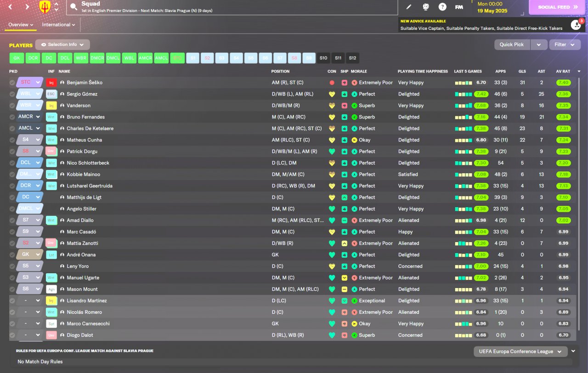Click the Spt info icon for Marco Carnesecchi

pyautogui.click(x=51, y=324)
